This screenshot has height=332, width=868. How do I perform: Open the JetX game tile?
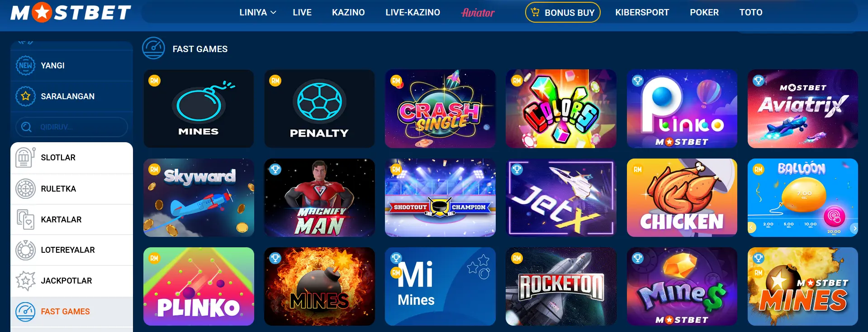[561, 197]
